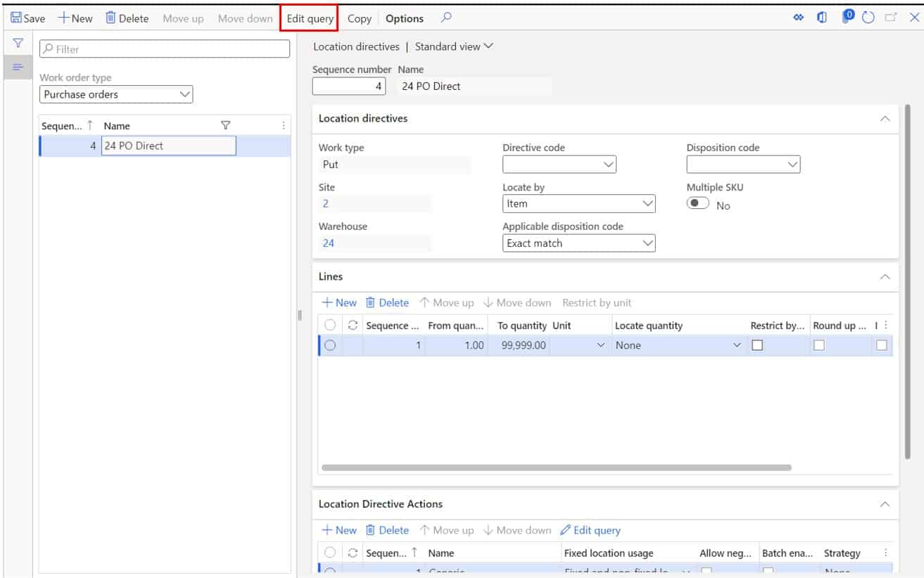Viewport: 924px width, 578px height.
Task: Open the Applicable disposition code dropdown
Action: (x=647, y=243)
